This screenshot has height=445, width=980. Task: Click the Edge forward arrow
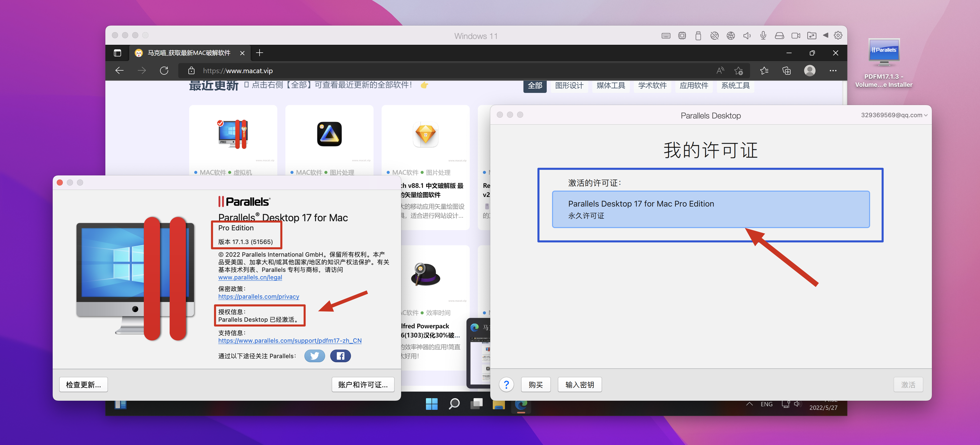pyautogui.click(x=142, y=70)
